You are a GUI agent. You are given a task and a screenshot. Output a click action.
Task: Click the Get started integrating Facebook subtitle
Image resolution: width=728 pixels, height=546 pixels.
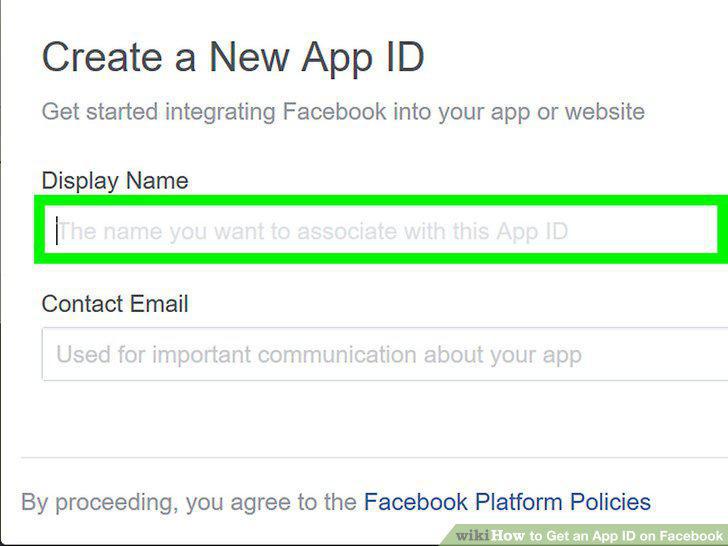pyautogui.click(x=343, y=112)
